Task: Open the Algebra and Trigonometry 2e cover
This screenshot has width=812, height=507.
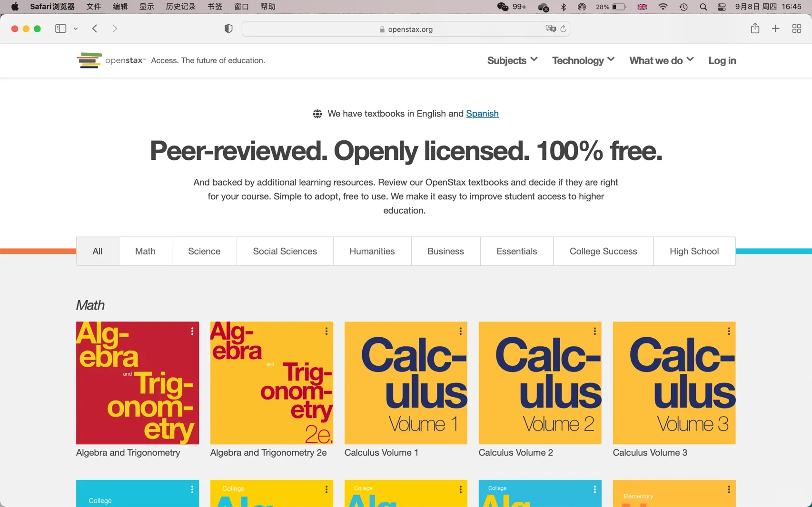Action: [x=272, y=383]
